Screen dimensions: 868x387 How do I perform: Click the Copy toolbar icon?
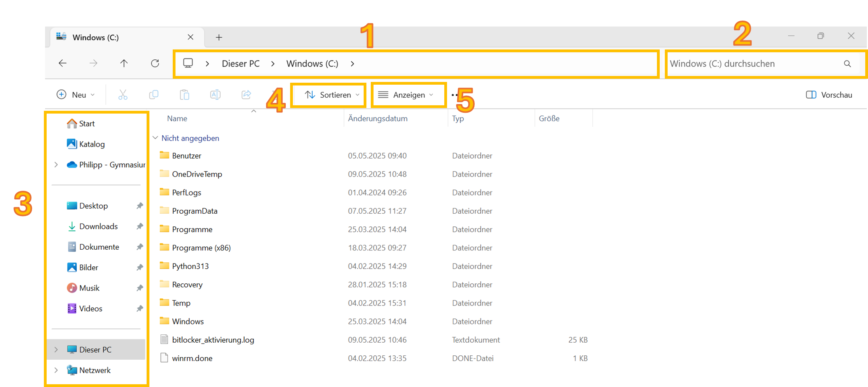[154, 95]
